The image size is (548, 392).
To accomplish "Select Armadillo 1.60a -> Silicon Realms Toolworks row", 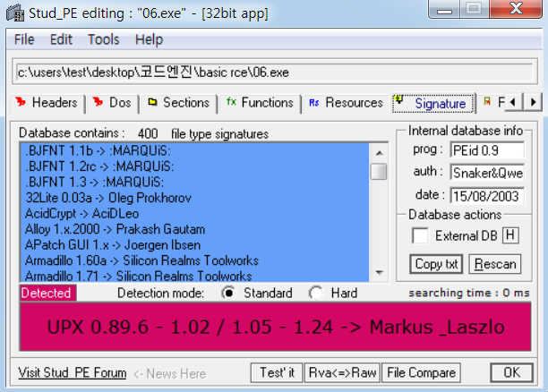I will coord(194,260).
